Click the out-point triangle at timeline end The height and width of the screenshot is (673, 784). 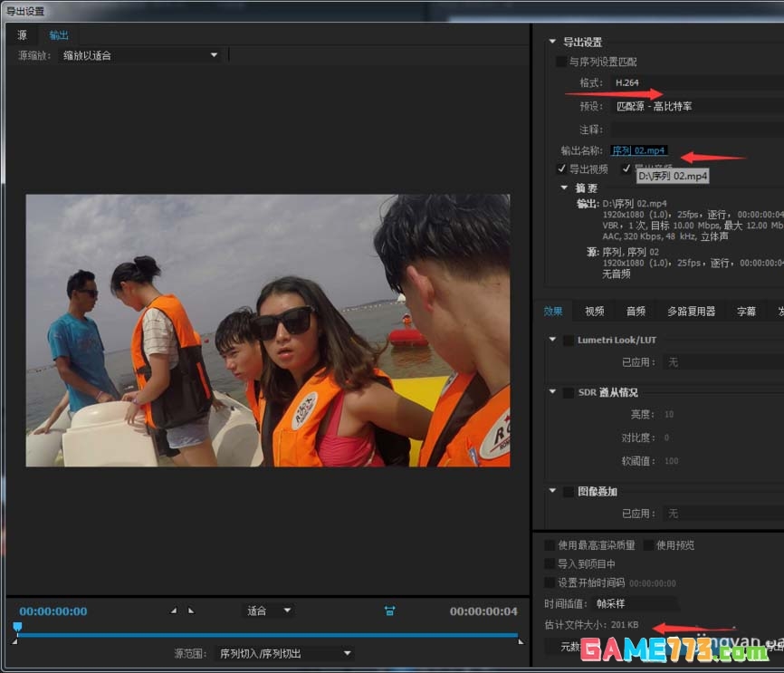tap(521, 641)
